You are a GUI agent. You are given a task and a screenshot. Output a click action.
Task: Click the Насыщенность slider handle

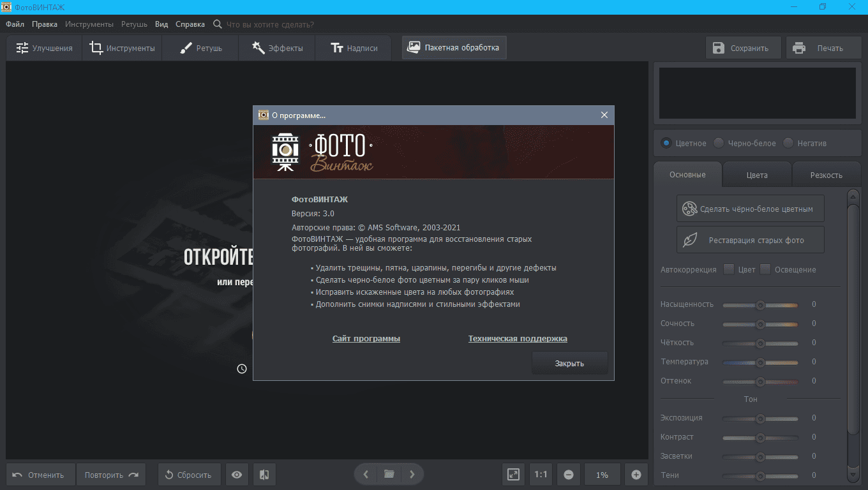760,305
